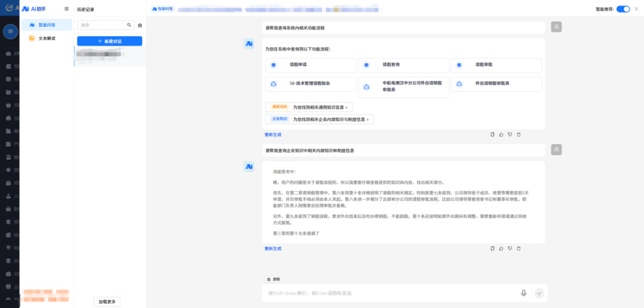644x308 pixels.
Task: Thumbs up the second 深度思考 answer
Action: 501,248
